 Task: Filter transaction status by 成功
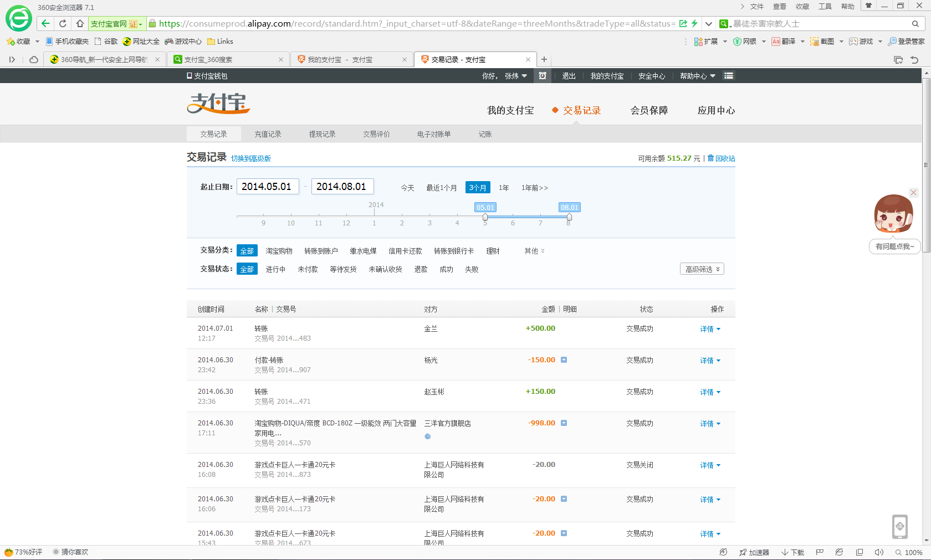coord(446,269)
